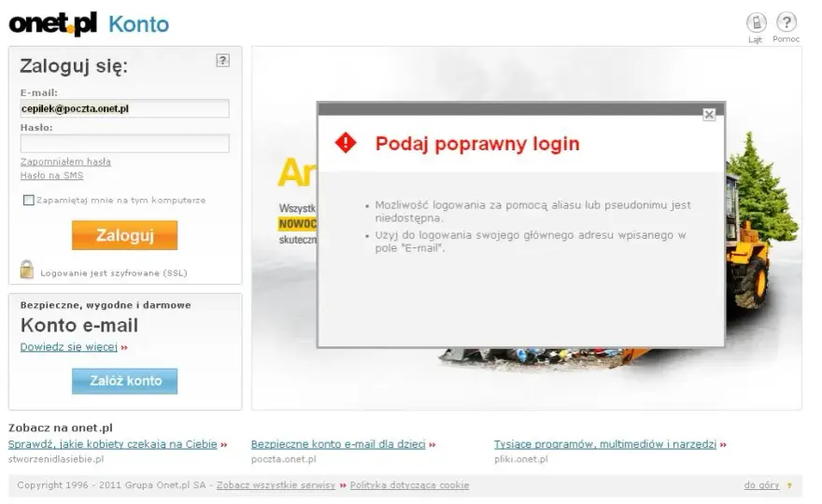Viewport: 822px width, 504px height.
Task: Click the SSL padlock icon
Action: [27, 270]
